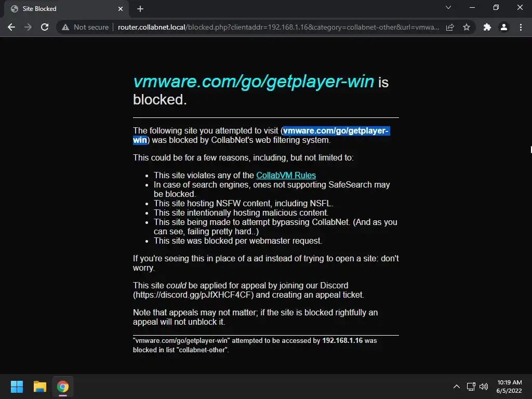This screenshot has width=532, height=399.
Task: Open the Windows Start menu
Action: pos(17,387)
